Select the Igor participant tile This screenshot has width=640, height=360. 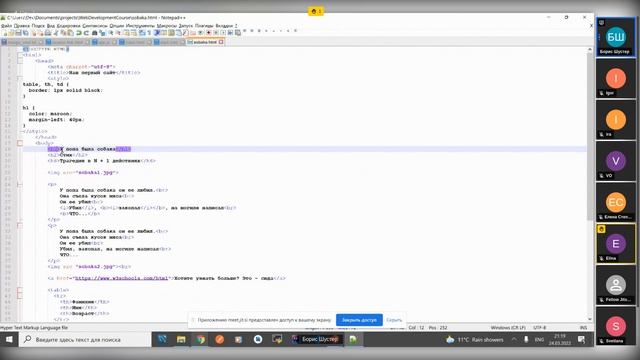click(616, 79)
